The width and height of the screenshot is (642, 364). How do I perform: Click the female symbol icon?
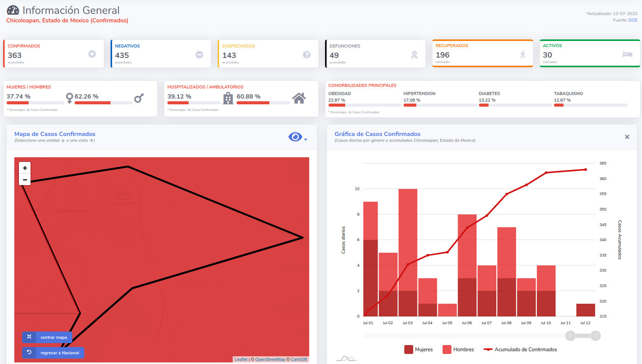tap(69, 98)
